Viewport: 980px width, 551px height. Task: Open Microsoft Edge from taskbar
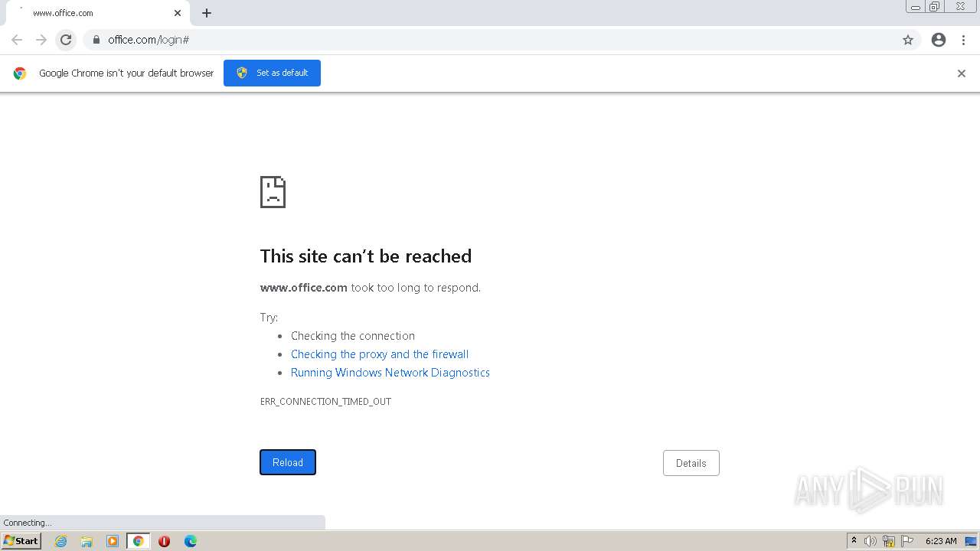click(191, 541)
